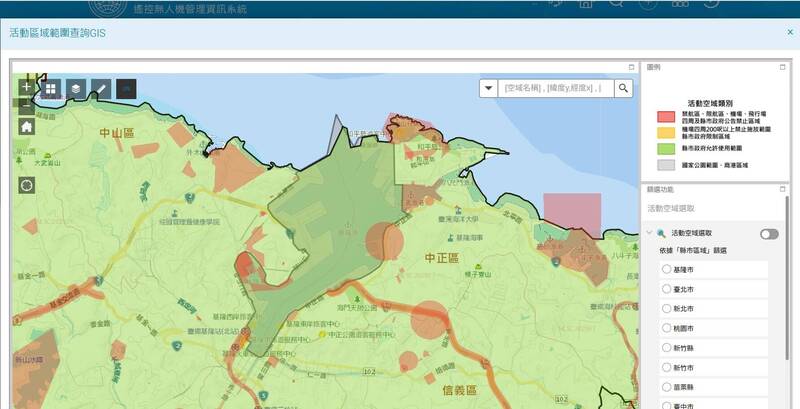800x409 pixels.
Task: Zoom in the map with plus button
Action: click(x=27, y=87)
